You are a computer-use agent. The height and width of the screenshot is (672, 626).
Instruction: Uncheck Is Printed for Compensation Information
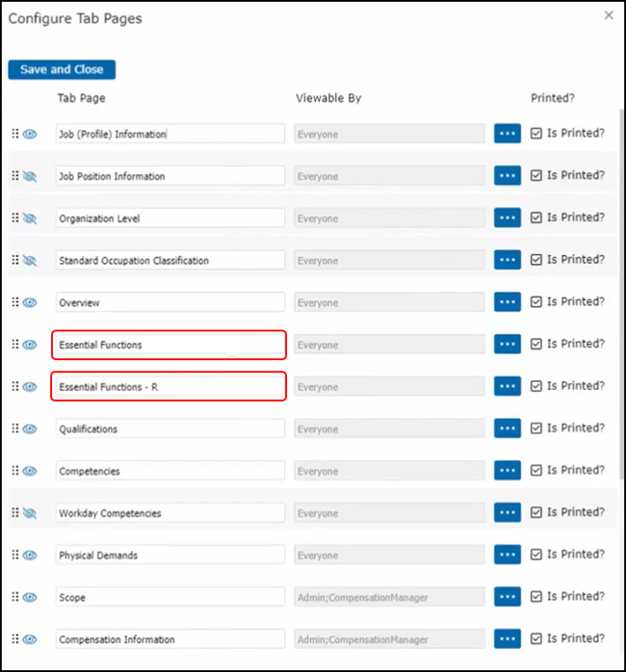536,638
